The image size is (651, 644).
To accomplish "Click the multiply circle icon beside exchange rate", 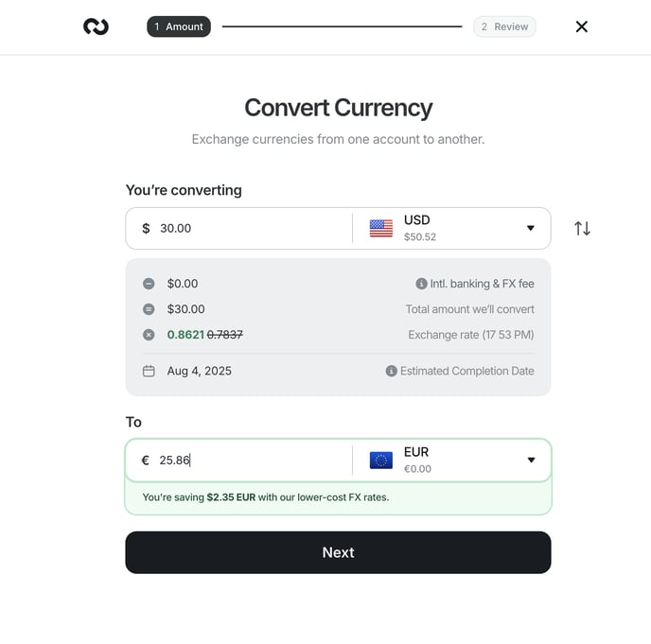I will pos(149,335).
